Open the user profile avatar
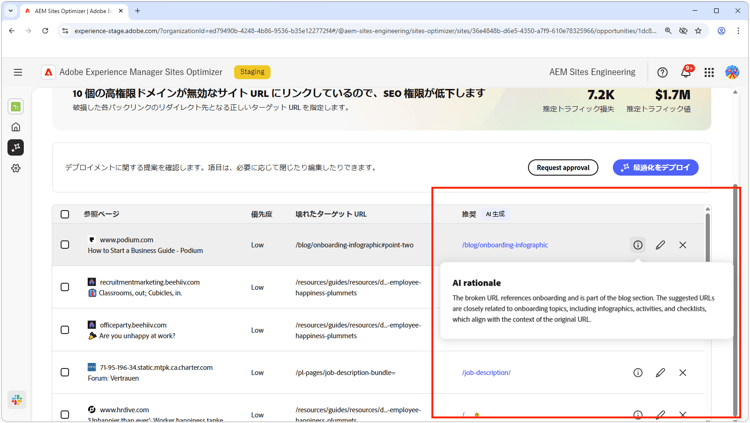The height and width of the screenshot is (423, 750). point(732,72)
